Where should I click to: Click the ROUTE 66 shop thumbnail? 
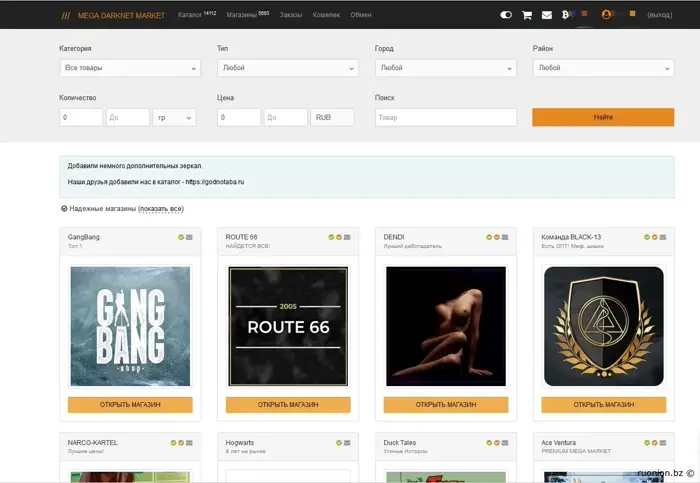pyautogui.click(x=288, y=326)
